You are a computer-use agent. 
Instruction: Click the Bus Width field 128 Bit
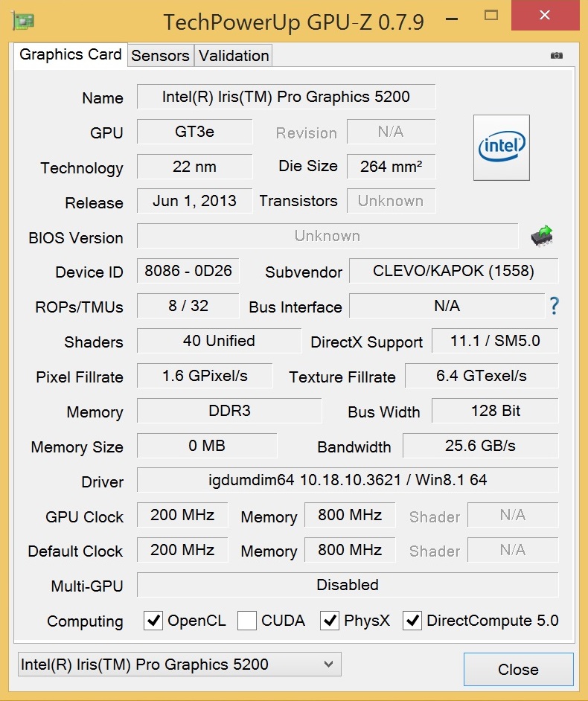tap(495, 411)
